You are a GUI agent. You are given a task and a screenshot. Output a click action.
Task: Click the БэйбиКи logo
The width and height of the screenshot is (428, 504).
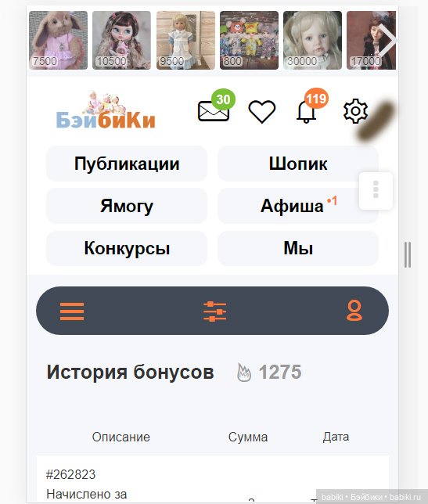[106, 110]
